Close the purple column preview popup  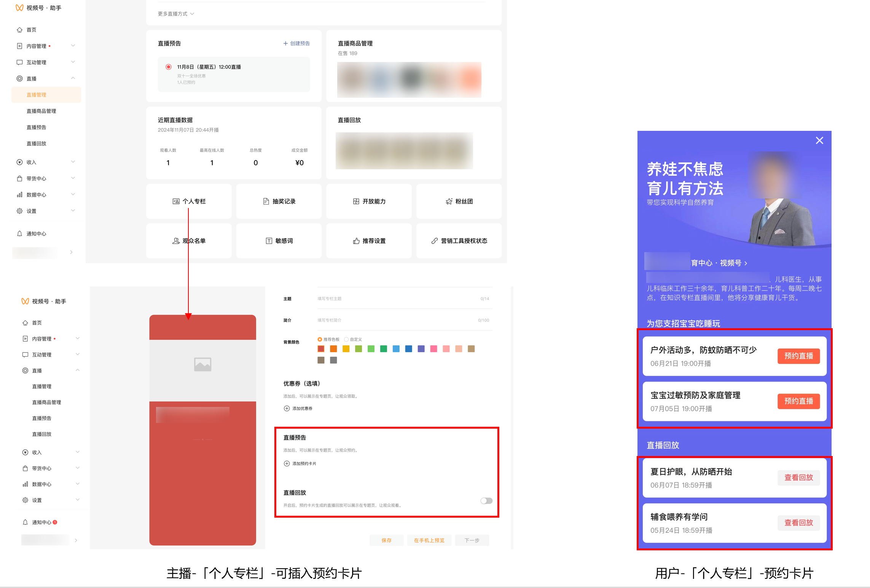[819, 140]
